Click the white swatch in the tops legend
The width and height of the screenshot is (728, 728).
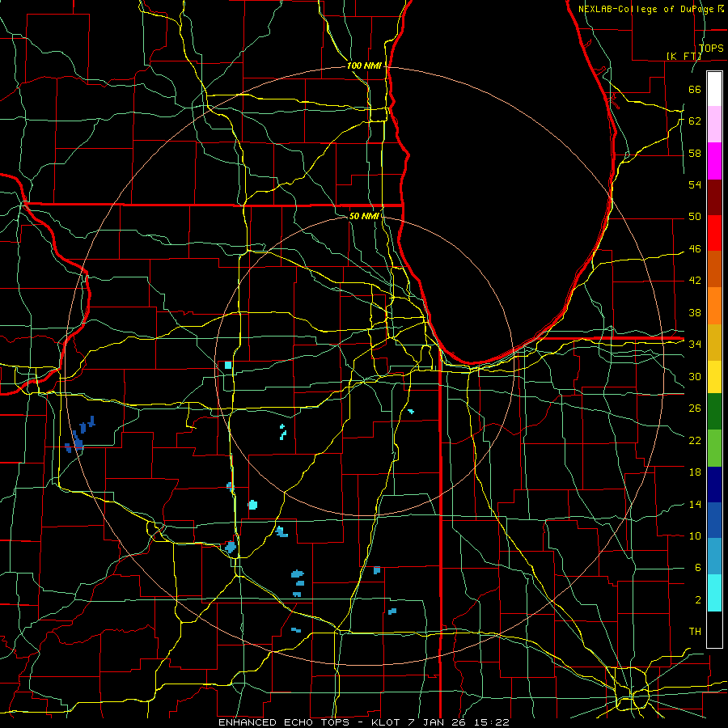pos(714,89)
